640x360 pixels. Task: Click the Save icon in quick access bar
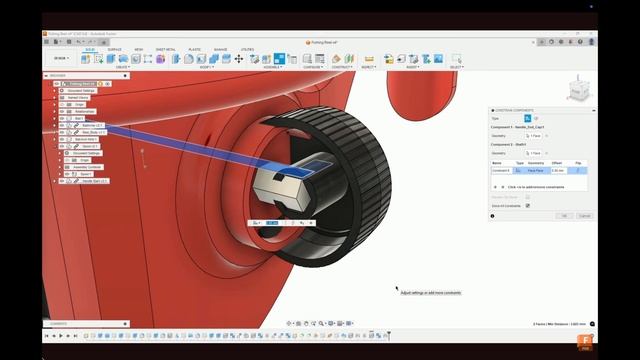[x=69, y=42]
